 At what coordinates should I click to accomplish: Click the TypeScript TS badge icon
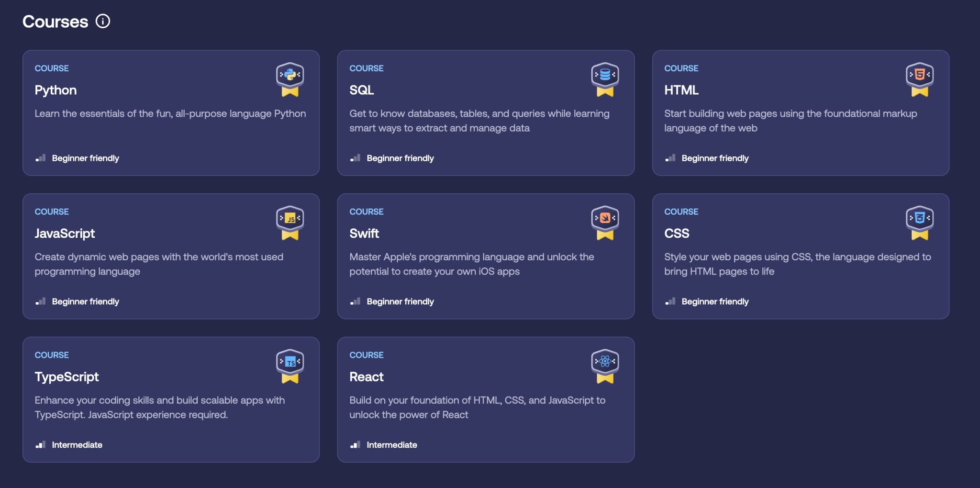290,366
